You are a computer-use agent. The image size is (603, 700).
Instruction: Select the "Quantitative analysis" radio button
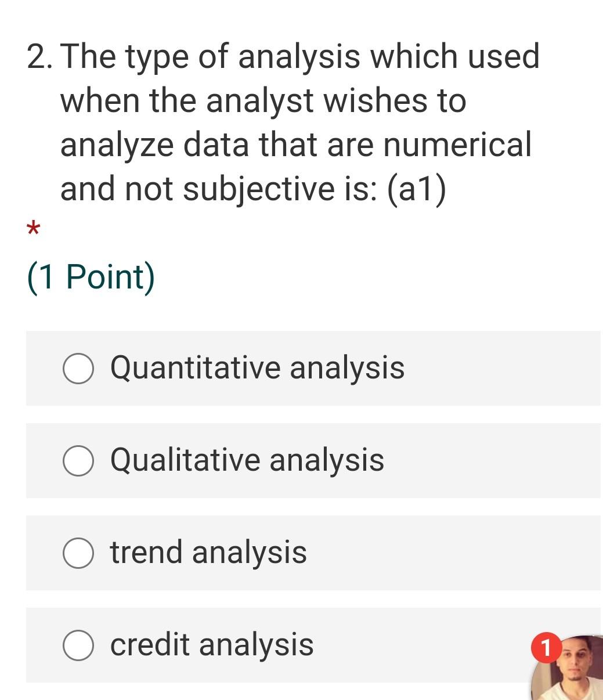coord(78,367)
